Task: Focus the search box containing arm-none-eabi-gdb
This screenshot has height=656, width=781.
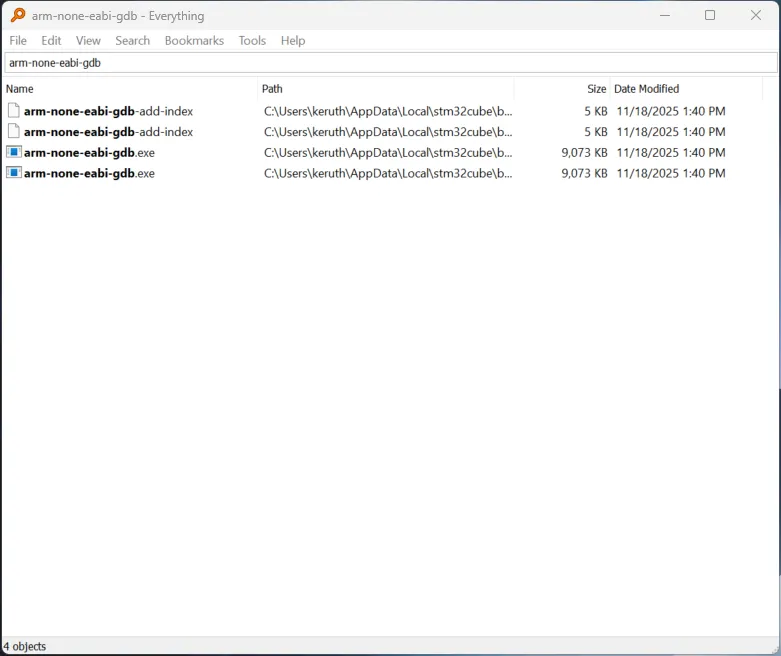Action: pos(391,63)
